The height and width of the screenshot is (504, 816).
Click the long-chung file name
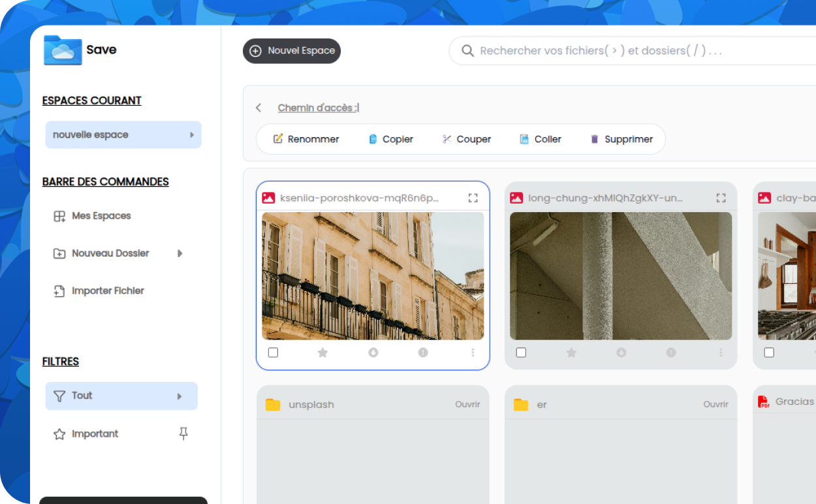pos(606,198)
